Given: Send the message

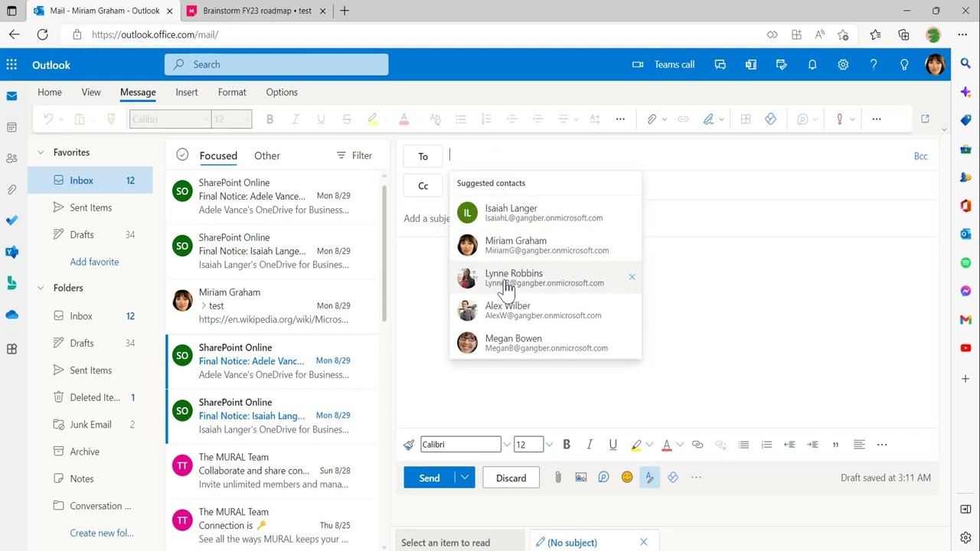Looking at the screenshot, I should [430, 478].
